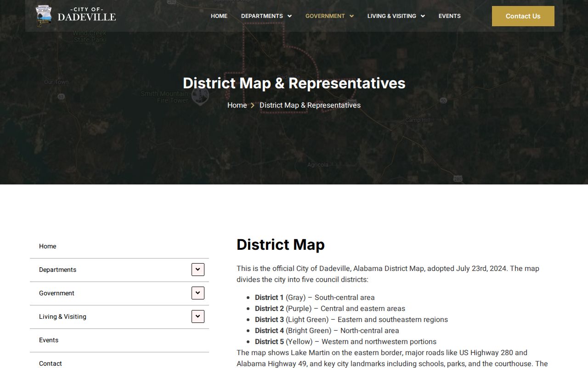Expand Living & Visiting arrow in top navbar

pyautogui.click(x=423, y=16)
